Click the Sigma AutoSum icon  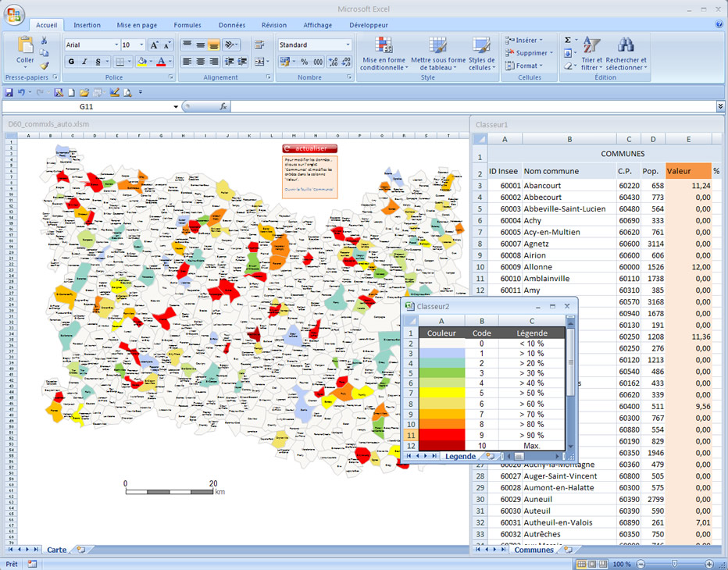(x=568, y=40)
